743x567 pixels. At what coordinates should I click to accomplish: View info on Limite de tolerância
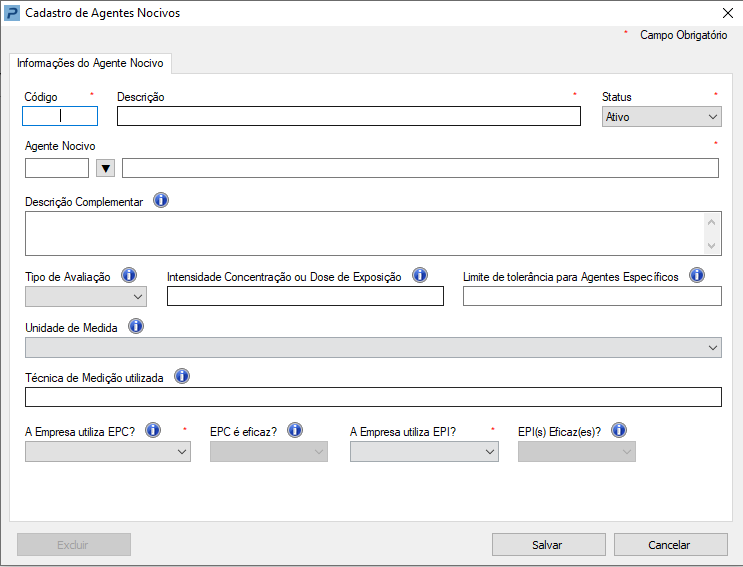[x=697, y=275]
